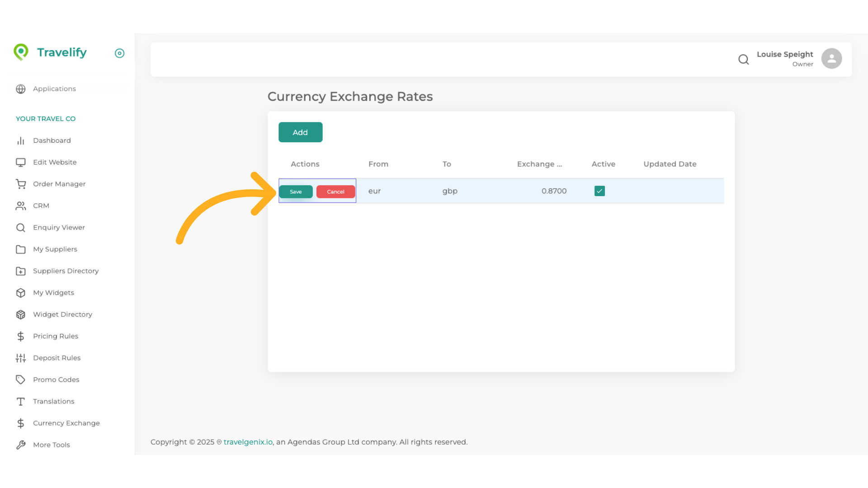Go to Currency Exchange menu item
868x488 pixels.
(66, 423)
